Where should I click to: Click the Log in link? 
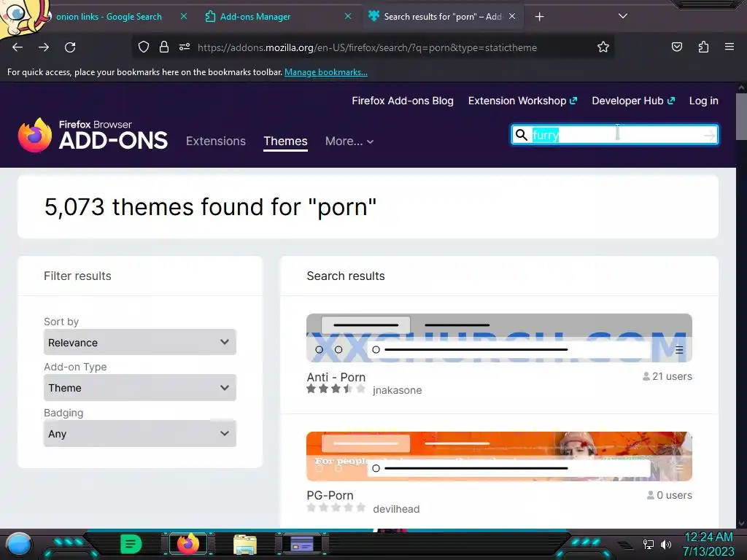[704, 101]
